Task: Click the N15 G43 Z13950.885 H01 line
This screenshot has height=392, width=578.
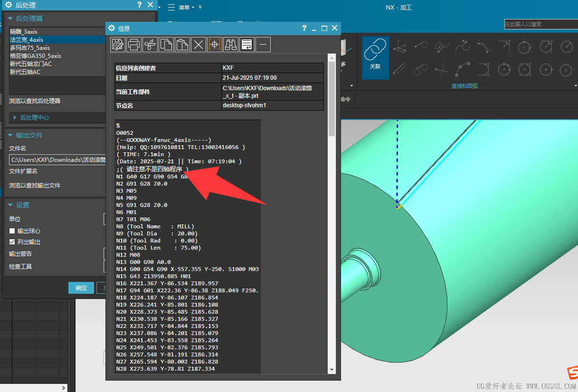Action: 153,276
